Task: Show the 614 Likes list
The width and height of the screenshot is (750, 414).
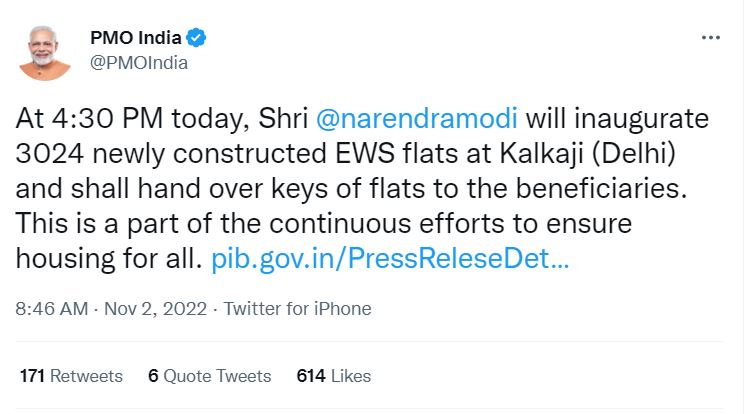Action: click(334, 376)
